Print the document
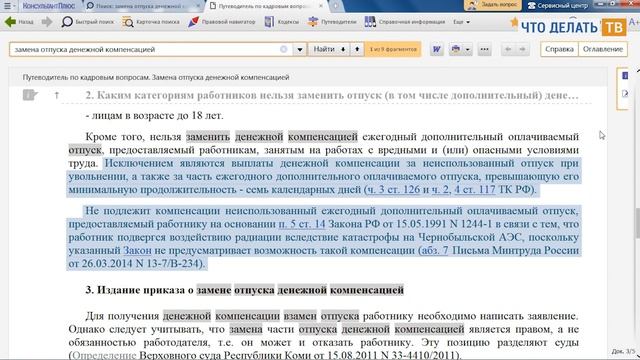640x360 pixels. tap(456, 49)
